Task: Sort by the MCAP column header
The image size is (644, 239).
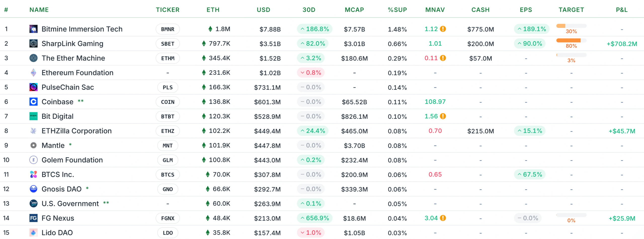Action: pyautogui.click(x=354, y=10)
